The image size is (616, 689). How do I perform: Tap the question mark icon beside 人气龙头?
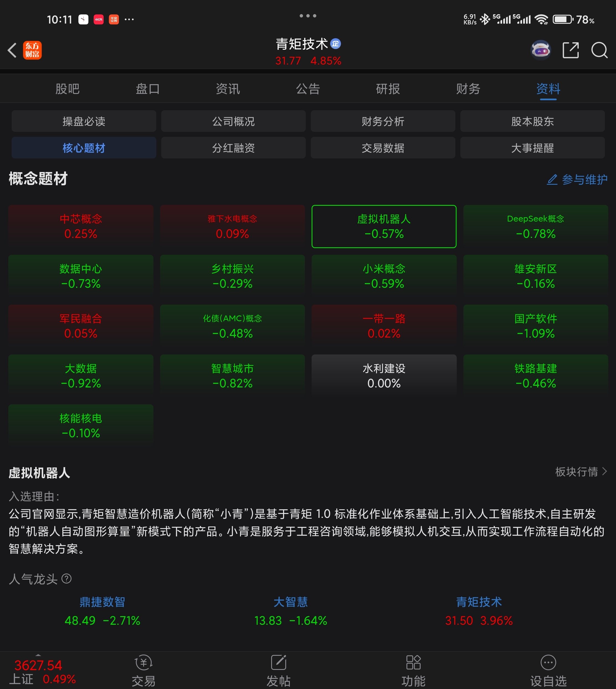pyautogui.click(x=67, y=579)
